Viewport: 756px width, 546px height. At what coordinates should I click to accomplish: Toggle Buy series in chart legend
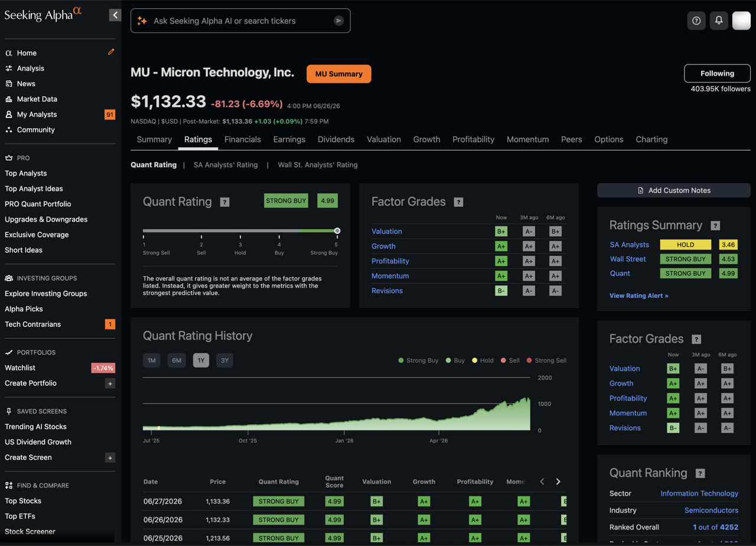click(x=455, y=360)
